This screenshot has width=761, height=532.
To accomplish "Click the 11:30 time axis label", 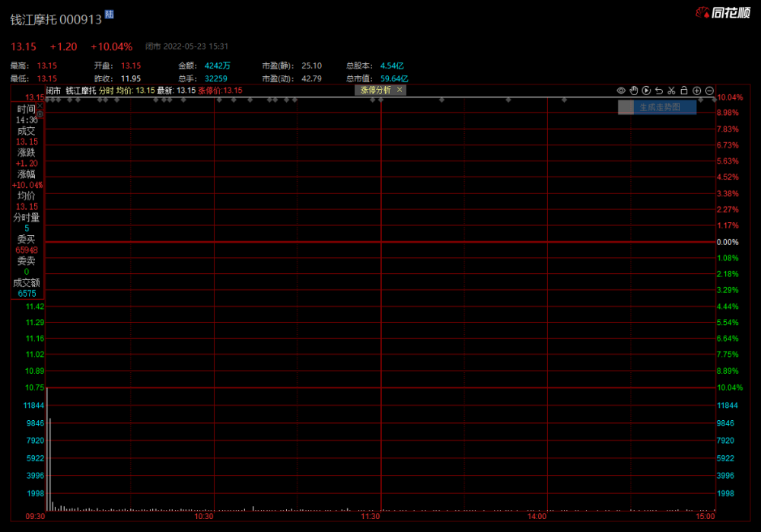I will click(371, 517).
